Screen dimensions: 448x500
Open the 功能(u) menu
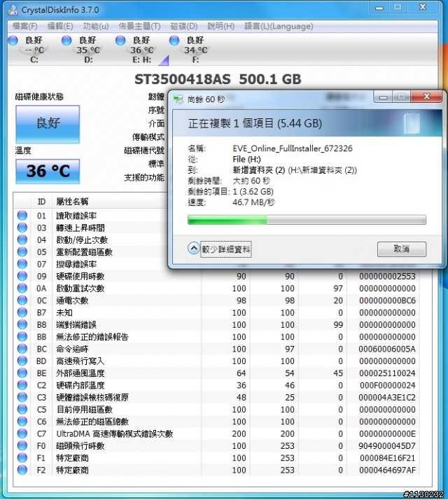click(96, 26)
